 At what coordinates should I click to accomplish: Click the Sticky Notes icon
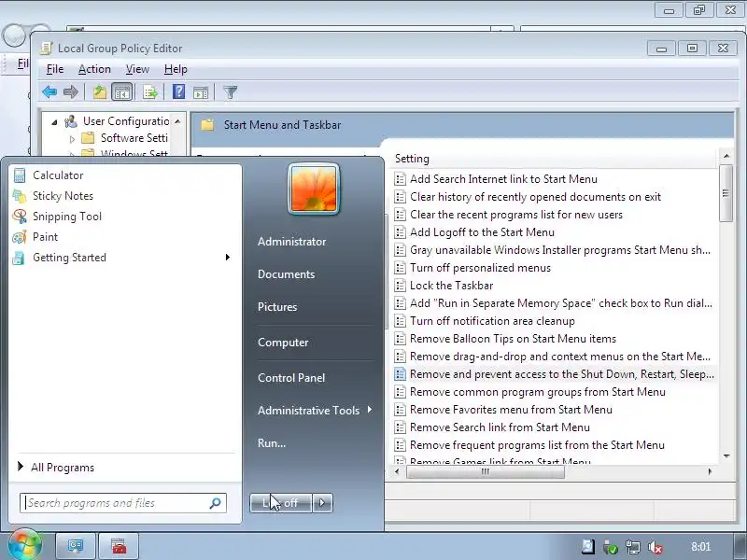pos(20,196)
